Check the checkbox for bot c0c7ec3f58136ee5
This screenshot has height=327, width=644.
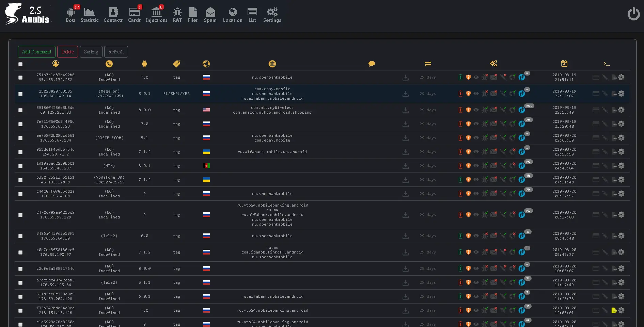pos(20,252)
